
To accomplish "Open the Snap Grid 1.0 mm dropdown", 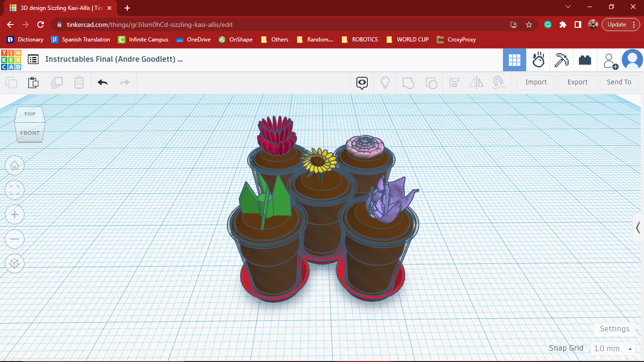I will 612,348.
